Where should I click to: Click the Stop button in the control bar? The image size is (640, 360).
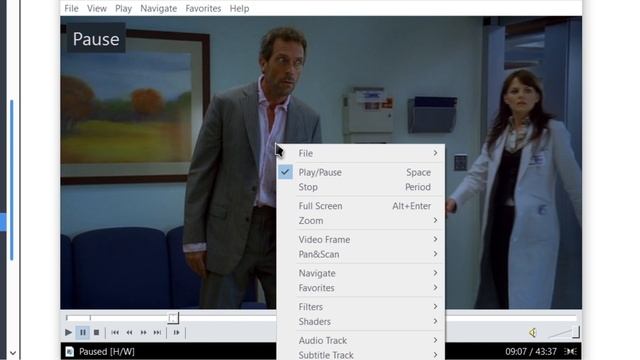click(x=96, y=333)
